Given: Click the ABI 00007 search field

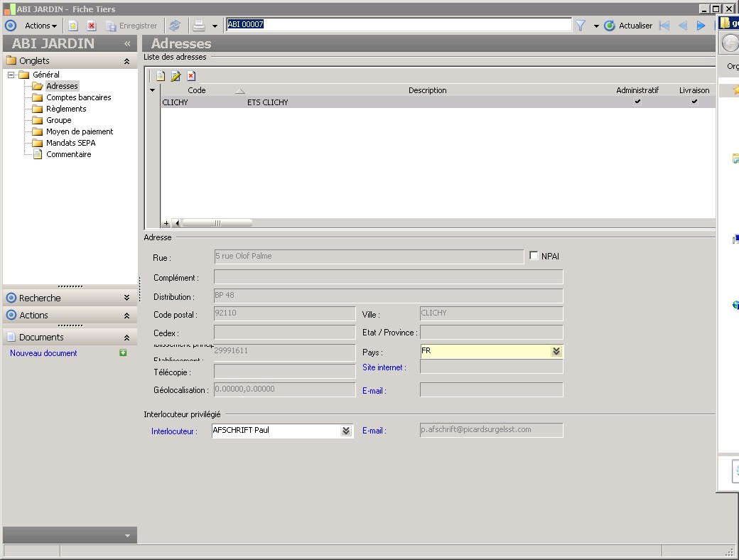Looking at the screenshot, I should (398, 25).
